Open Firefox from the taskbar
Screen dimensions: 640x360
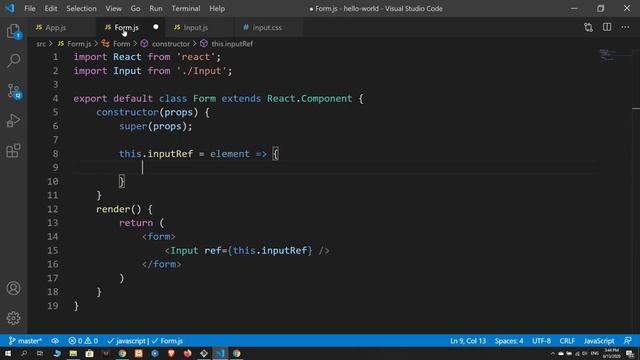point(187,353)
